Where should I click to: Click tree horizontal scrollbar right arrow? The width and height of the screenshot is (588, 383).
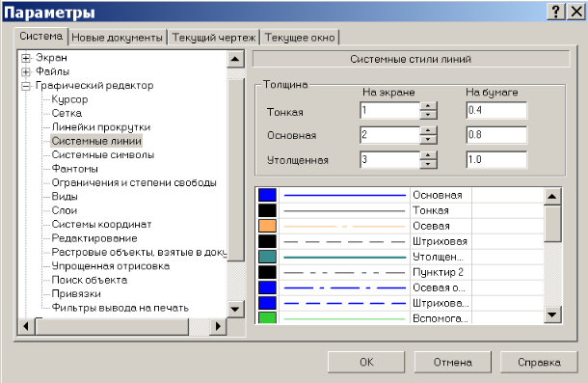pos(218,326)
